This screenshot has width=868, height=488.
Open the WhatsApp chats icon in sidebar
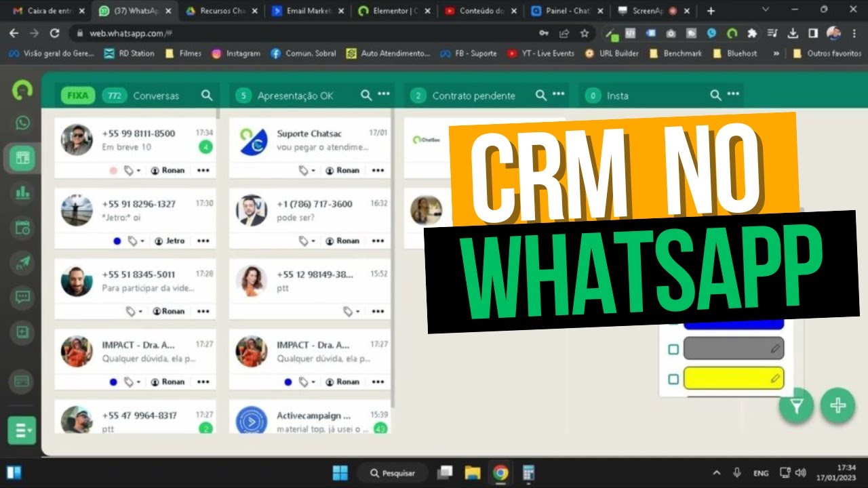pyautogui.click(x=23, y=123)
